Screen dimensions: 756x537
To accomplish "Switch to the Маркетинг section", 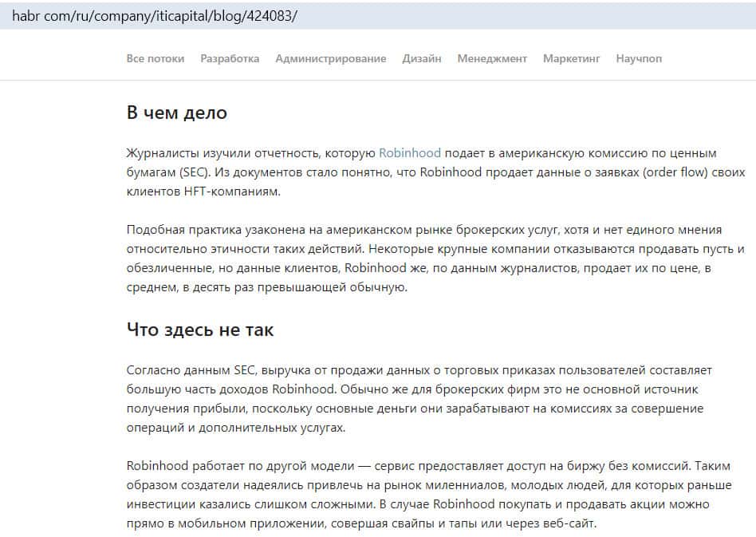I will tap(571, 58).
